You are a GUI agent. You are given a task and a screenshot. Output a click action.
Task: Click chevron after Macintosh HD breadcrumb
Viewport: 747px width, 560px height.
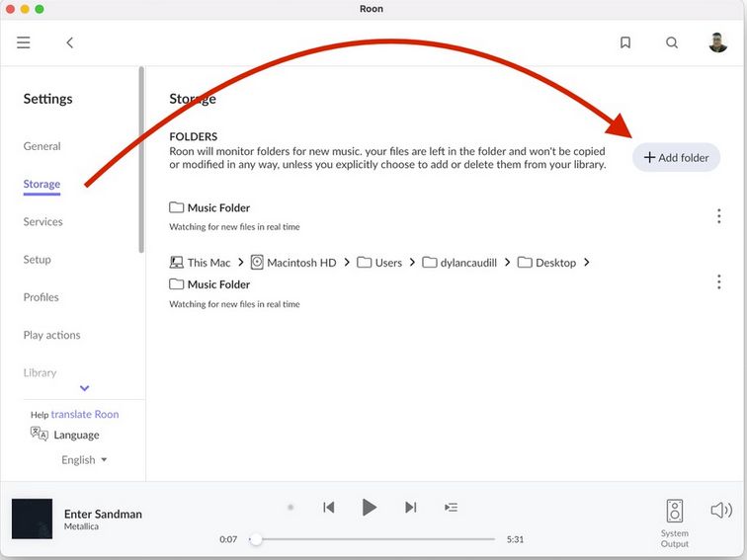[347, 263]
